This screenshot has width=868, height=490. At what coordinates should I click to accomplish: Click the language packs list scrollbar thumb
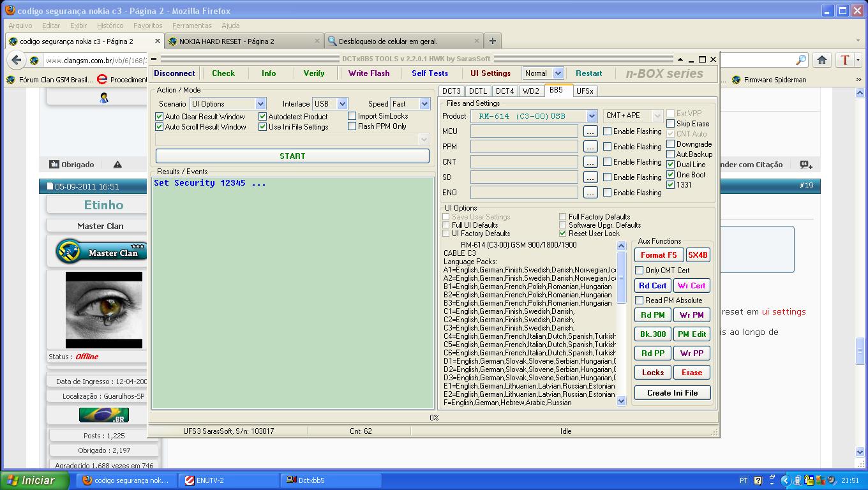pos(622,278)
